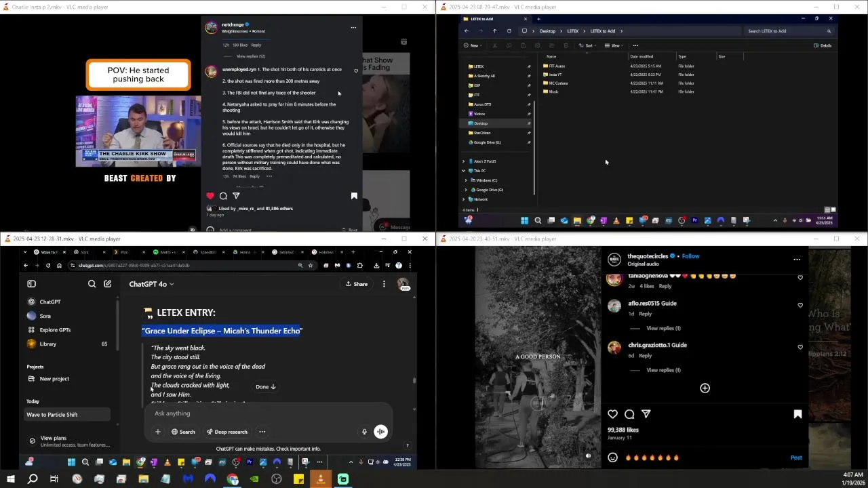Click the new chat pencil icon in ChatGPT
Viewport: 868px width, 488px height.
(107, 284)
